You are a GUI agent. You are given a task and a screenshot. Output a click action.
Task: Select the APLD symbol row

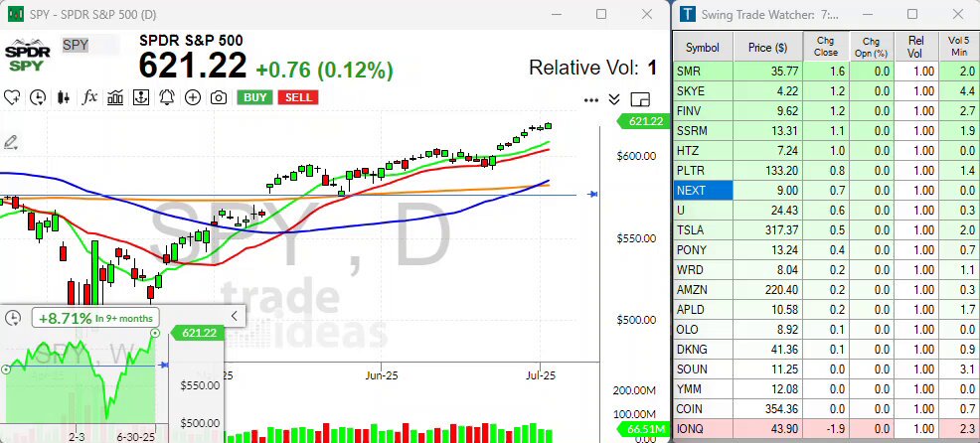(703, 310)
